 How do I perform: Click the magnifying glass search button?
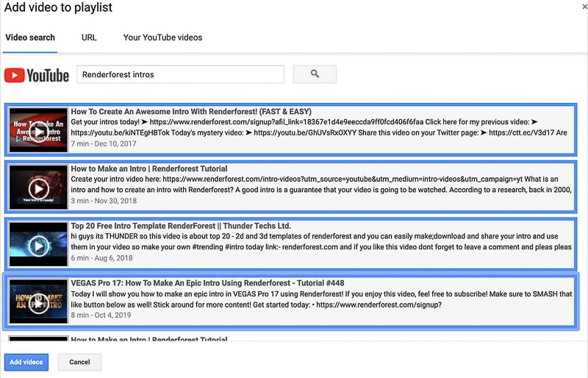(x=315, y=74)
